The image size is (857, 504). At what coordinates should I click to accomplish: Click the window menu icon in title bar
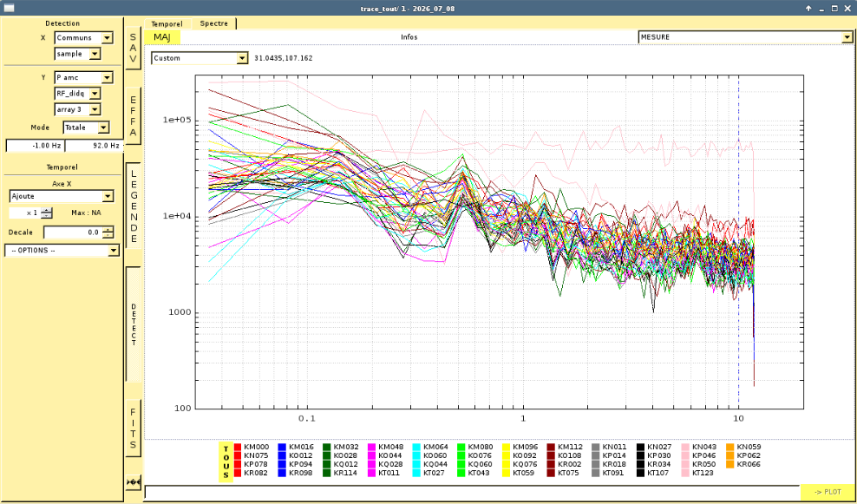tap(8, 8)
